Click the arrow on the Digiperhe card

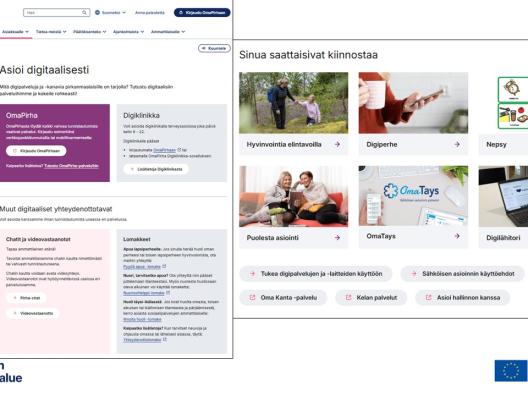457,144
